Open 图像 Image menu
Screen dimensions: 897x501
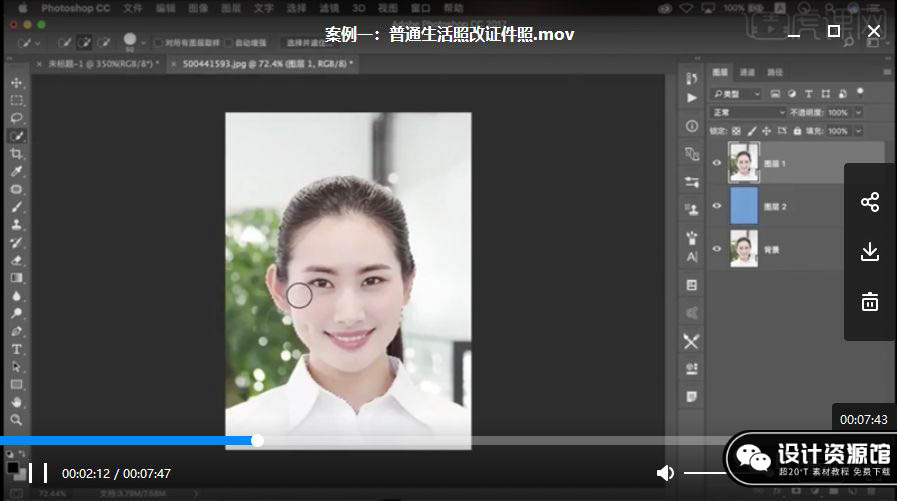point(198,8)
